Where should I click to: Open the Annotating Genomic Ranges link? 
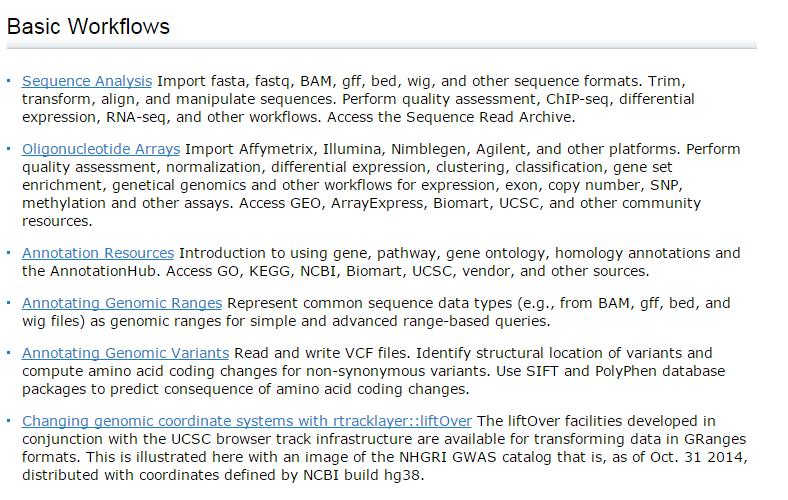pyautogui.click(x=122, y=303)
